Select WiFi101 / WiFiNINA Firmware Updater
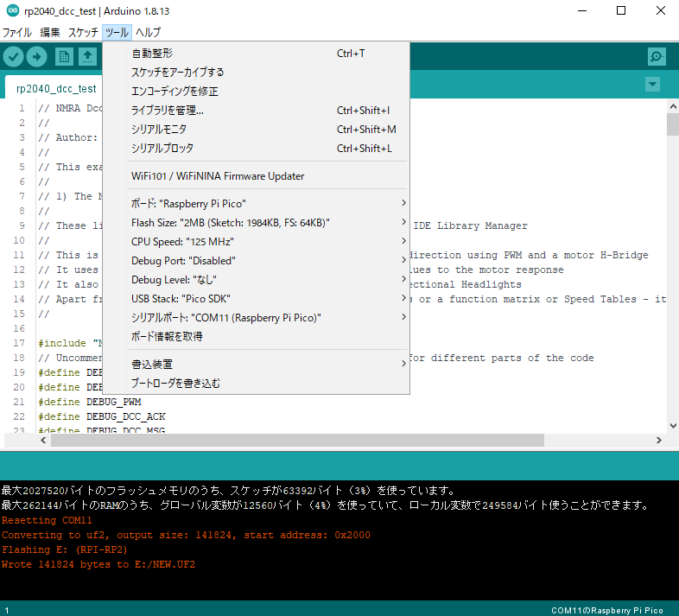Screen dimensions: 679x616 pyautogui.click(x=218, y=176)
